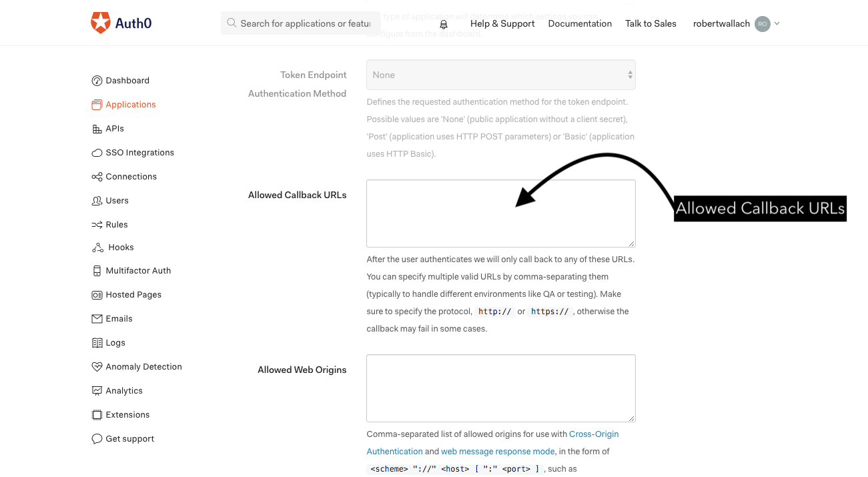The width and height of the screenshot is (868, 477).
Task: Click the Hooks icon in sidebar
Action: tap(97, 248)
